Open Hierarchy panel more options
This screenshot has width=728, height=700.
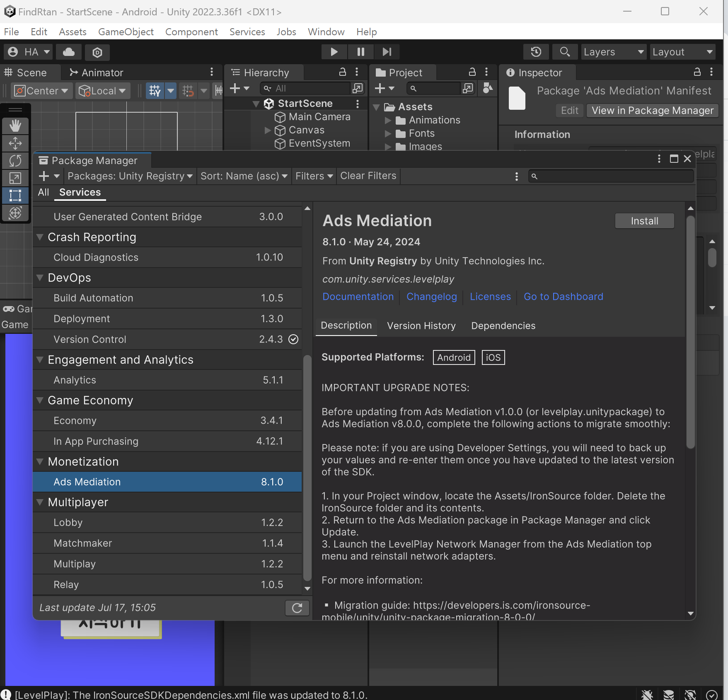[357, 72]
